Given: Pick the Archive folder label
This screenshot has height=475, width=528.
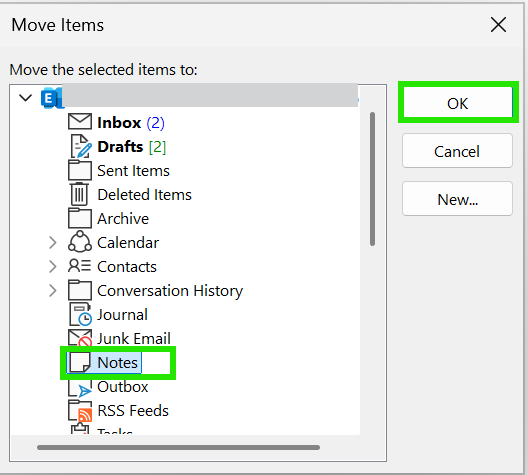Looking at the screenshot, I should point(123,219).
